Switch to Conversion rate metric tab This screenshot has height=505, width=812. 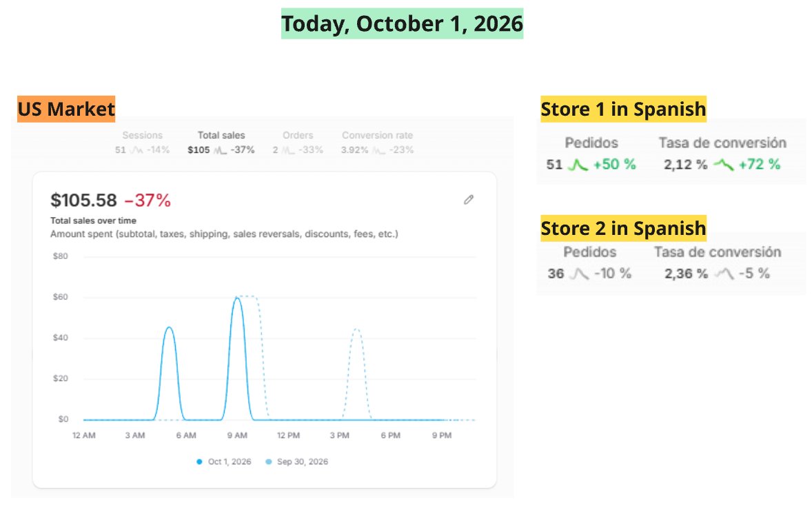pyautogui.click(x=378, y=143)
